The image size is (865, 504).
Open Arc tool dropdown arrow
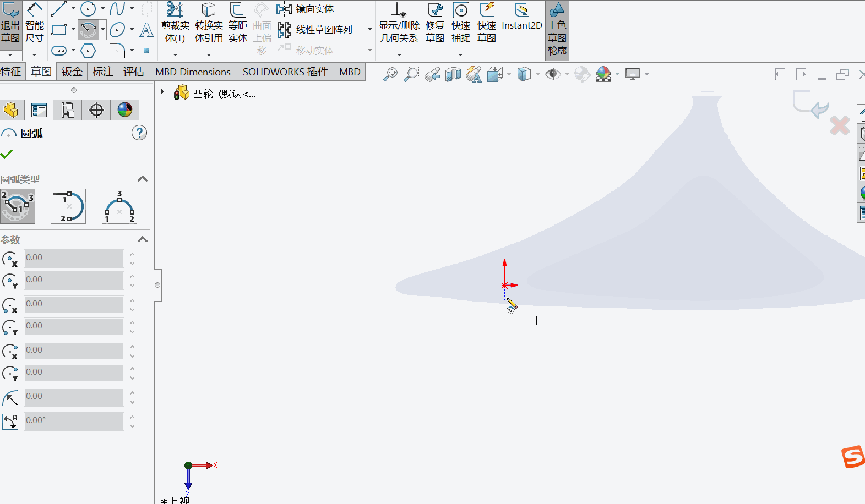coord(102,29)
